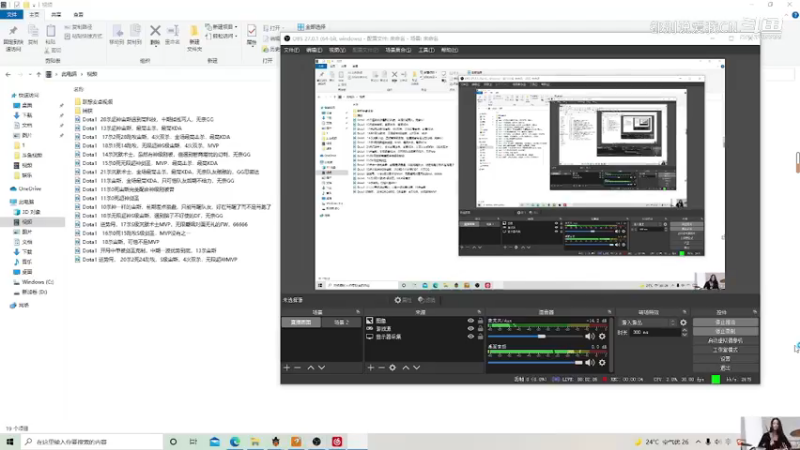The height and width of the screenshot is (450, 800).
Task: Open the OBS 帮助(H) menu
Action: (449, 50)
